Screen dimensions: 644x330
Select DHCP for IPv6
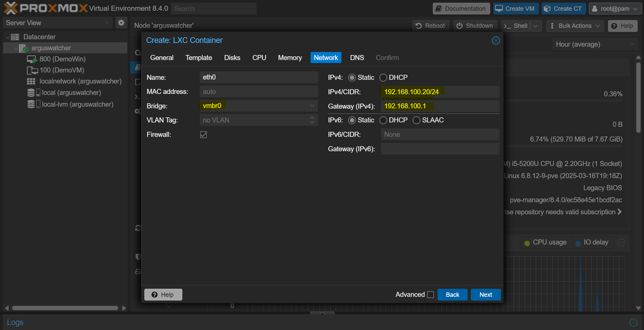pyautogui.click(x=383, y=120)
